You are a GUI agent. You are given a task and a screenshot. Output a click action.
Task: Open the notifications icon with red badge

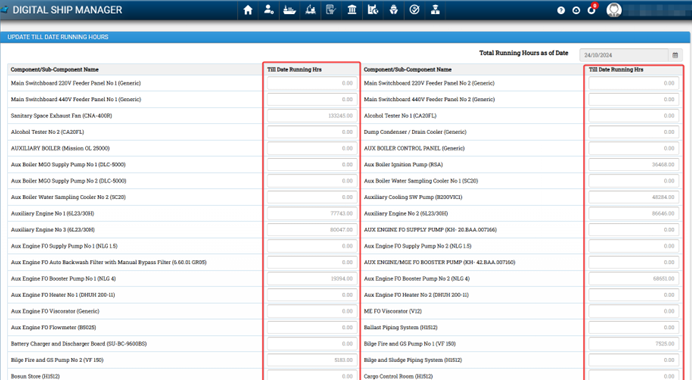[x=592, y=9]
